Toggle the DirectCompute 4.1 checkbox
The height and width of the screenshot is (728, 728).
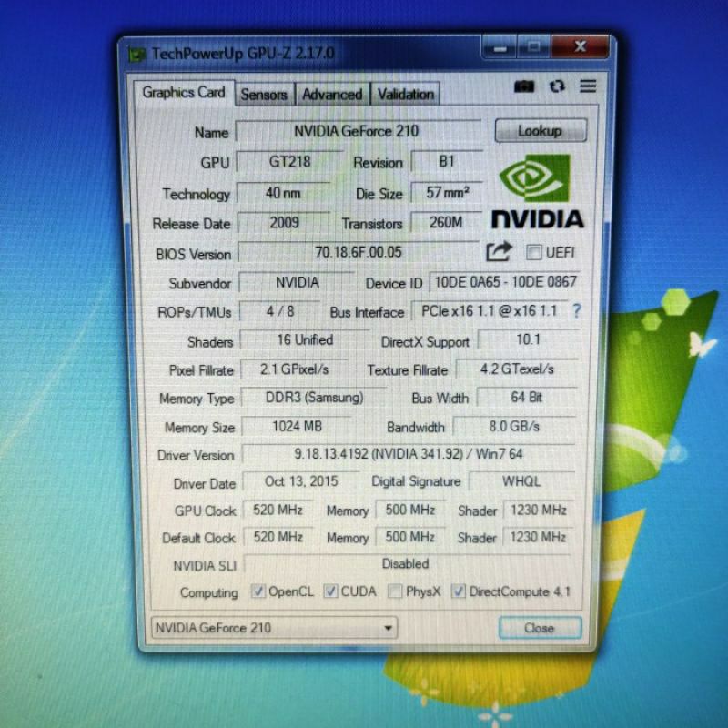point(459,591)
